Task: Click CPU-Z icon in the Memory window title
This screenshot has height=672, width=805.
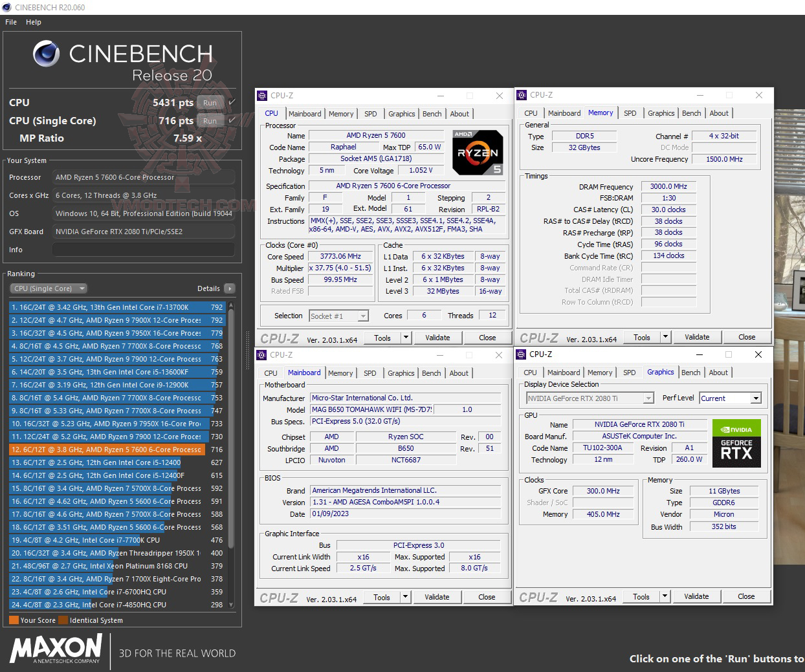Action: 522,95
